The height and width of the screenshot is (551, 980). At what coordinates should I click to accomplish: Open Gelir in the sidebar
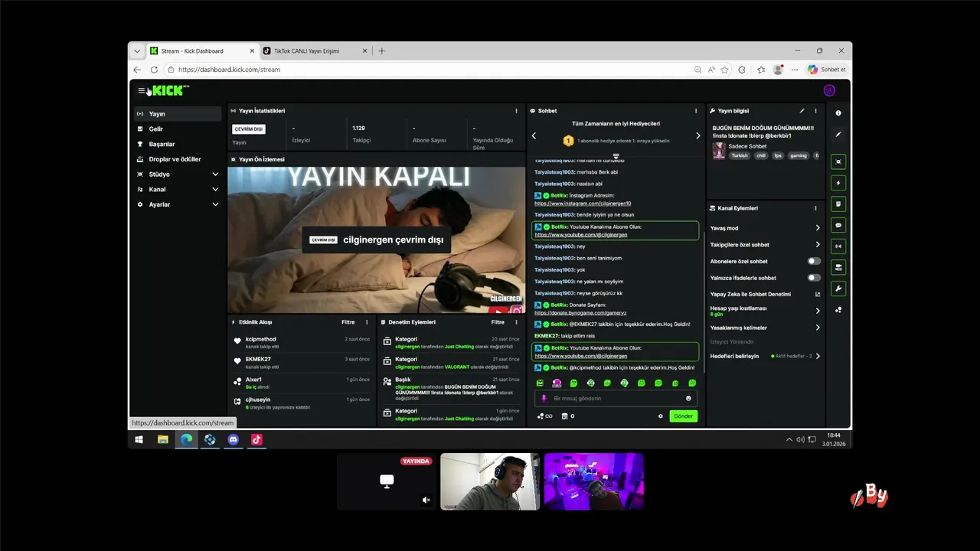[x=178, y=129]
